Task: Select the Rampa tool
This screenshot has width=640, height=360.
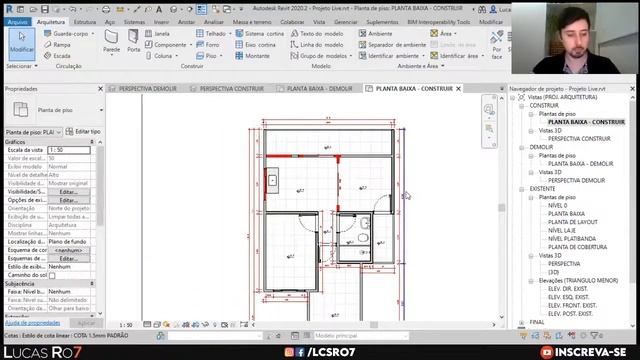Action: 58,45
